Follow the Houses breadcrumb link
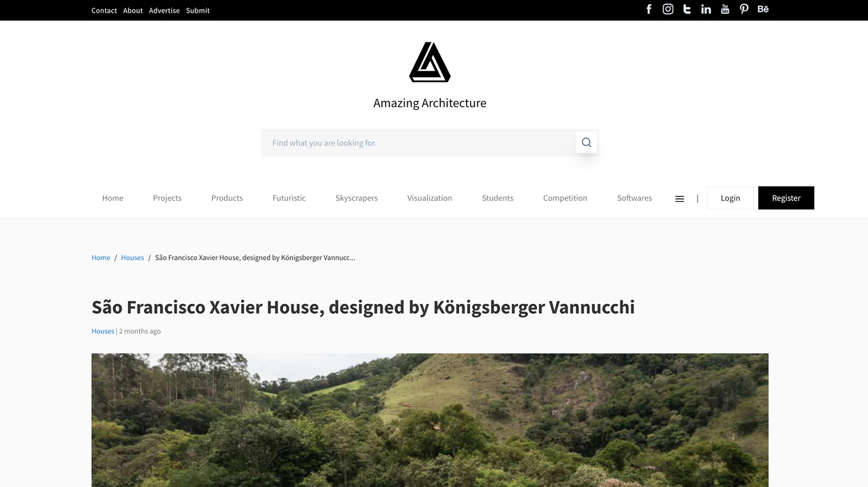Image resolution: width=868 pixels, height=487 pixels. pos(132,257)
